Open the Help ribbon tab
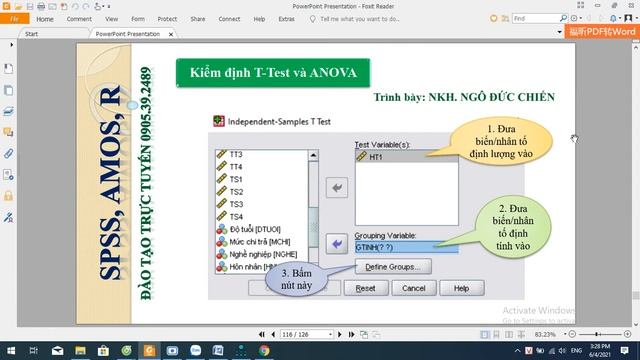Viewport: 640px width, 360px height. click(x=259, y=19)
